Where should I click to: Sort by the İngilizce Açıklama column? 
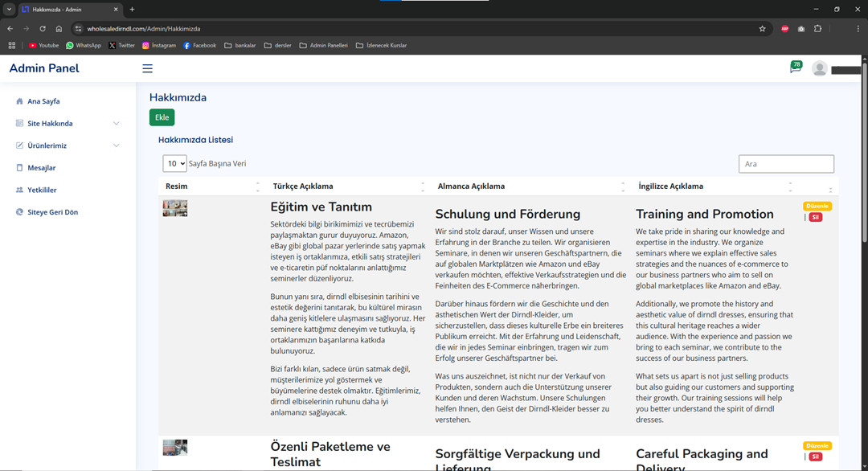point(670,186)
